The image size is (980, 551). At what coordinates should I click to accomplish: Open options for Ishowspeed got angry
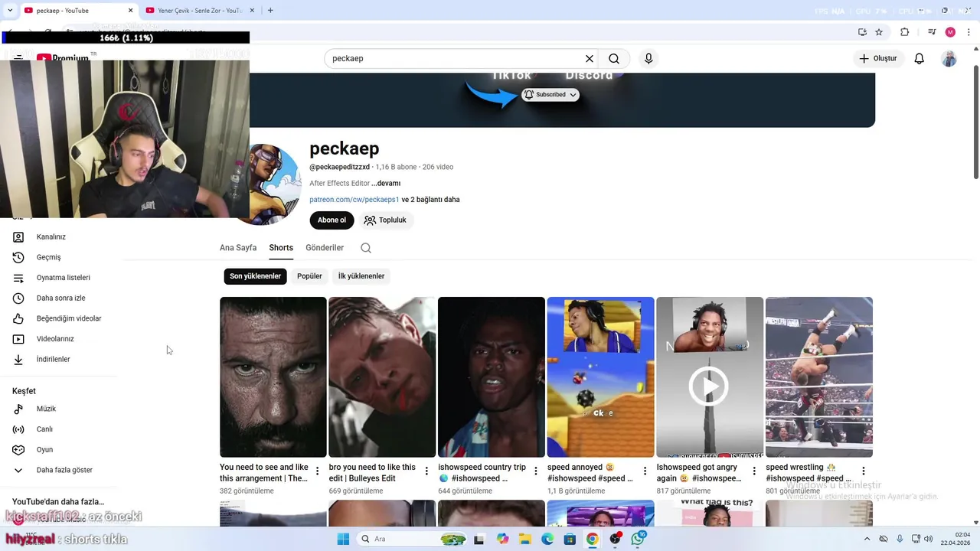tap(754, 471)
